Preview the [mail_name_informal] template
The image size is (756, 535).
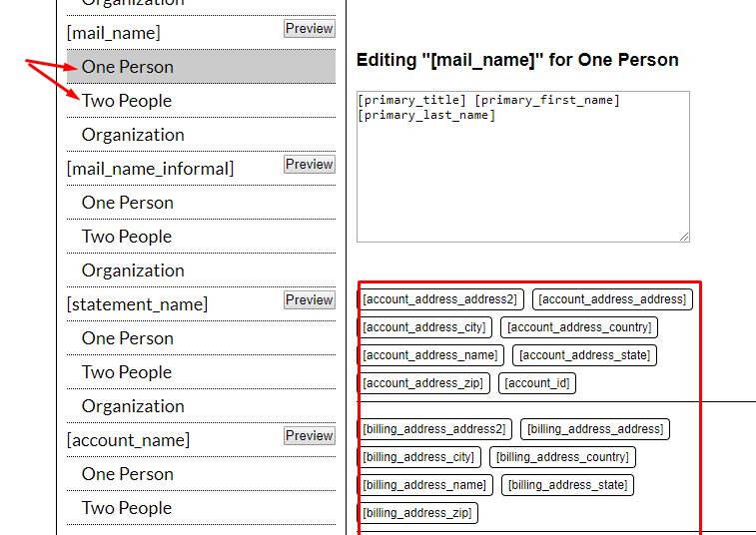point(309,165)
